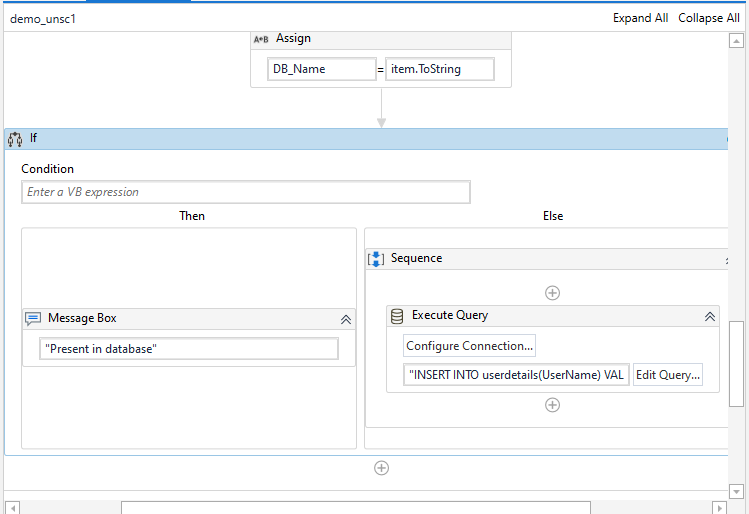749x514 pixels.
Task: Focus the If Condition expression field
Action: point(246,192)
